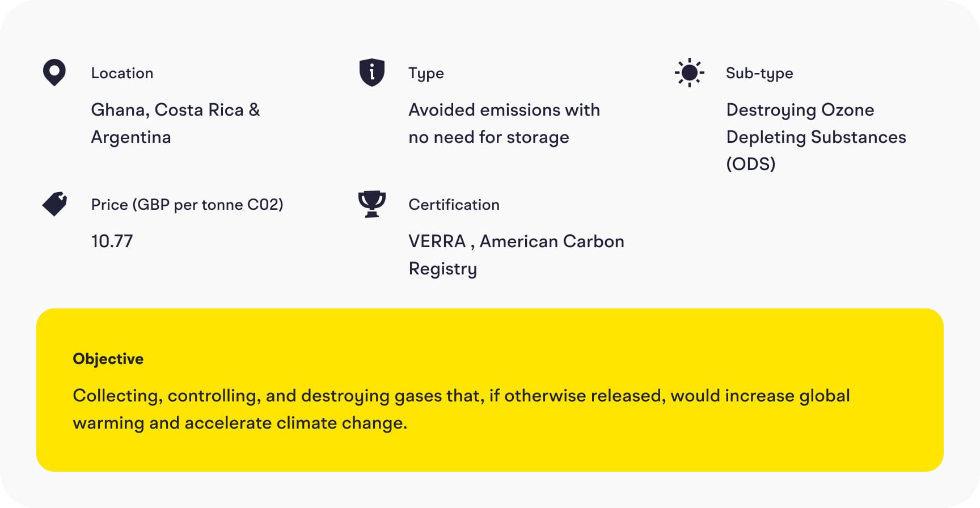Screen dimensions: 980x508
Task: Click the American Carbon Registry text
Action: click(551, 242)
